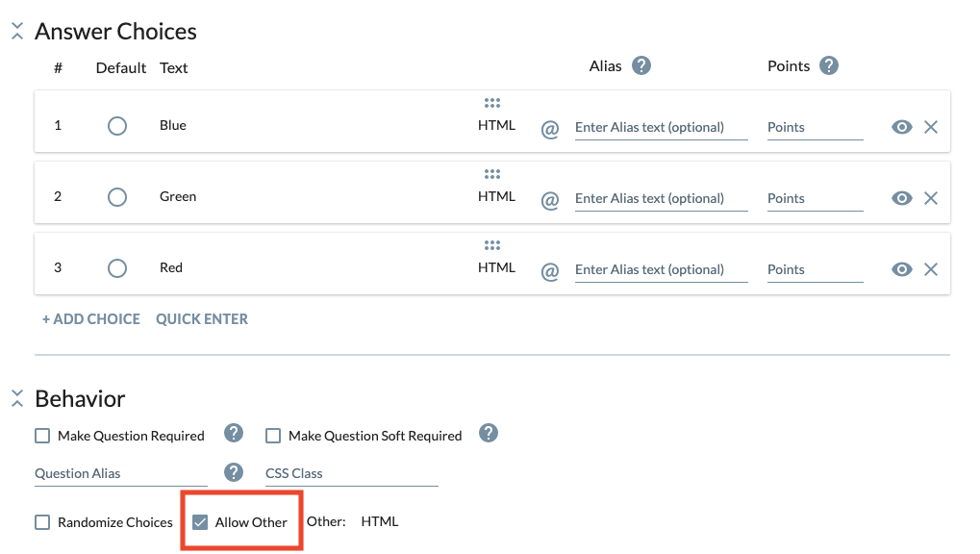The image size is (980, 554).
Task: Click the @ alias icon for Red
Action: pos(550,270)
